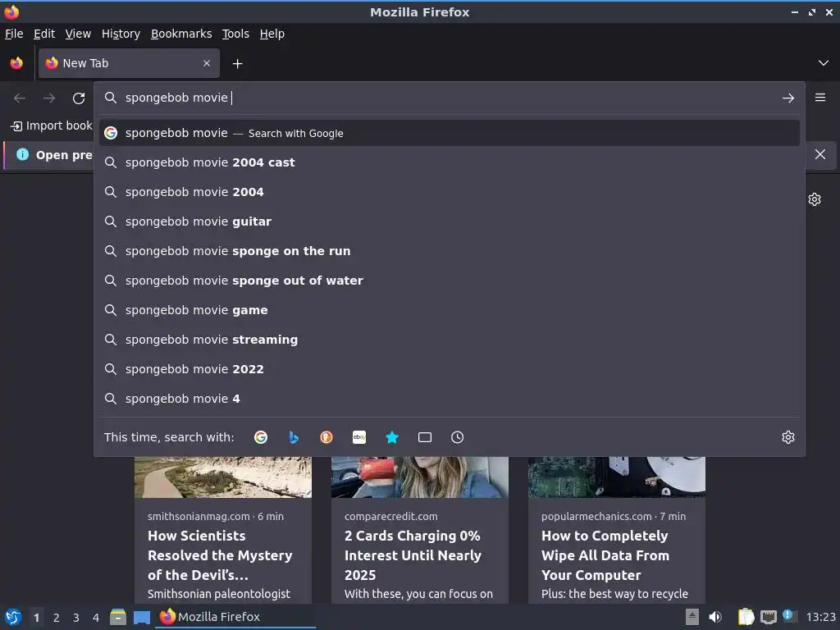Choose suggestion spongebob movie guitar
Screen dimensions: 840x630
[x=449, y=221]
